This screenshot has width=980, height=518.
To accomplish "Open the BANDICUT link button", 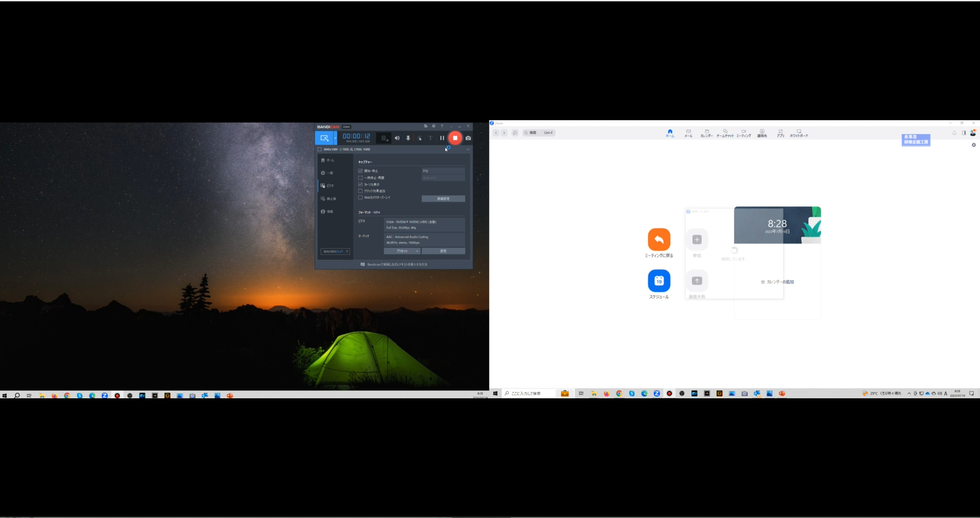I will click(335, 251).
